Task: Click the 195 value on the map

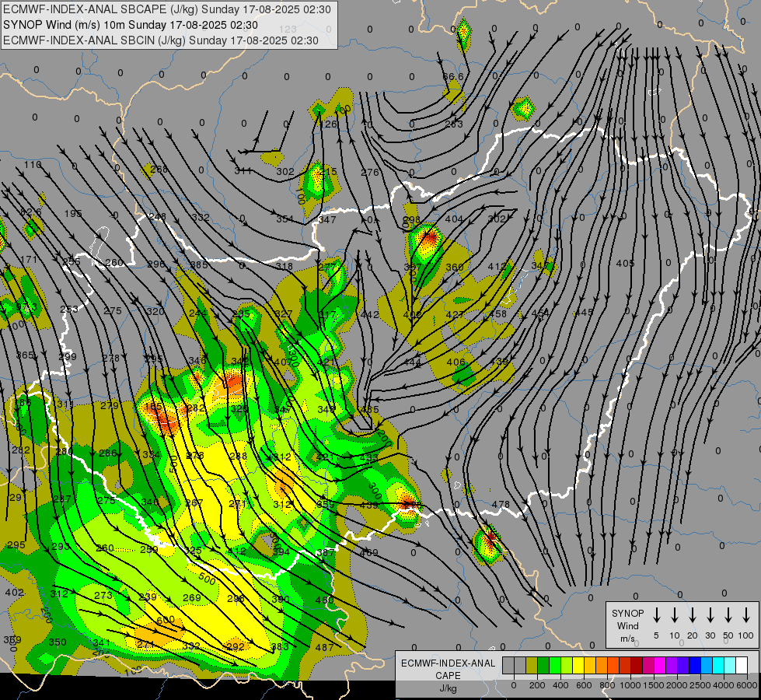Action: pos(73,213)
